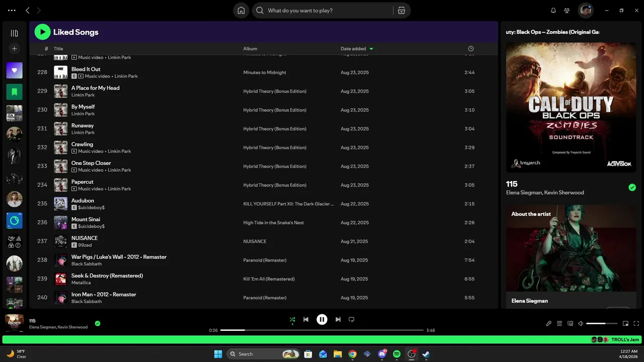This screenshot has width=644, height=362.
Task: Sort by the Title column header
Action: click(x=58, y=49)
